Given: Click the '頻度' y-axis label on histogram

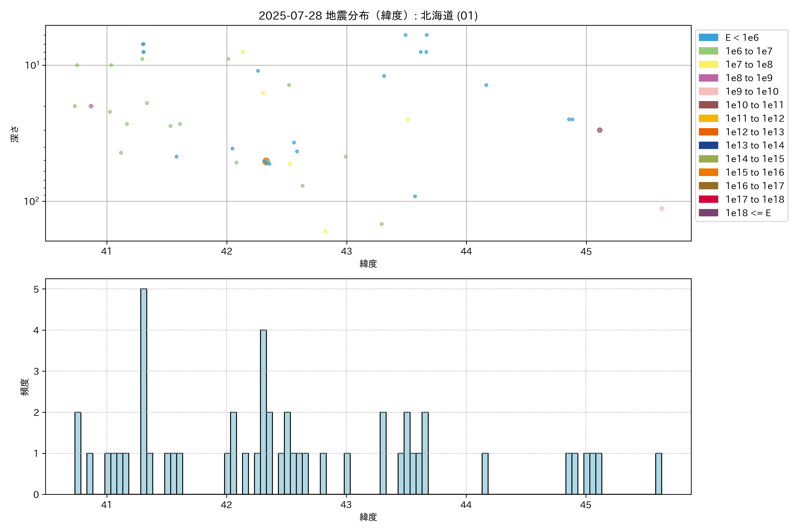Looking at the screenshot, I should [25, 387].
